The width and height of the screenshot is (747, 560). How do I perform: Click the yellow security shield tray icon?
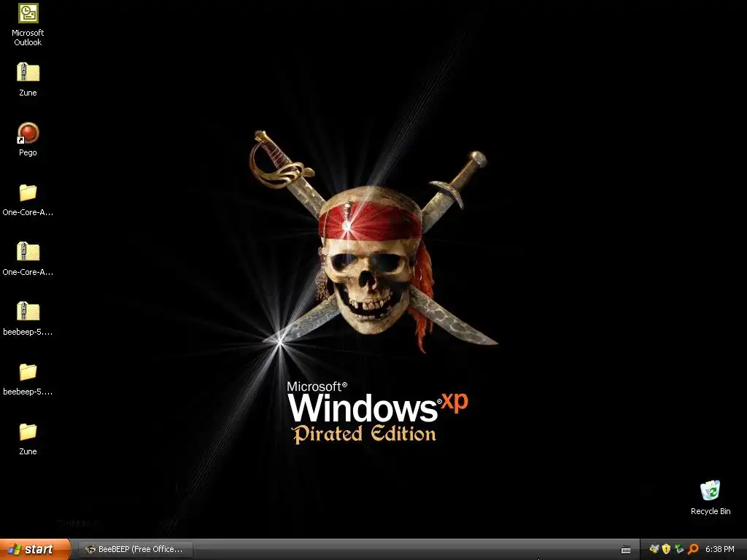tap(667, 549)
